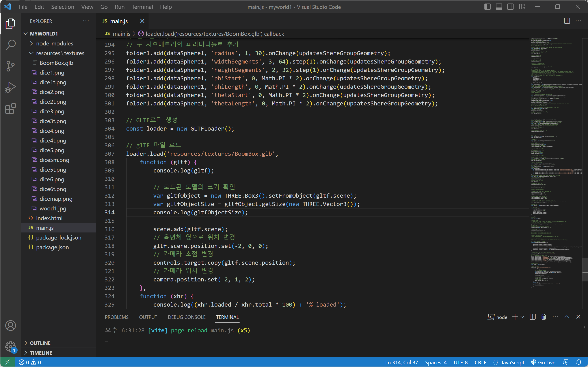Open the Search view in activity bar
This screenshot has height=367, width=588.
click(x=10, y=45)
